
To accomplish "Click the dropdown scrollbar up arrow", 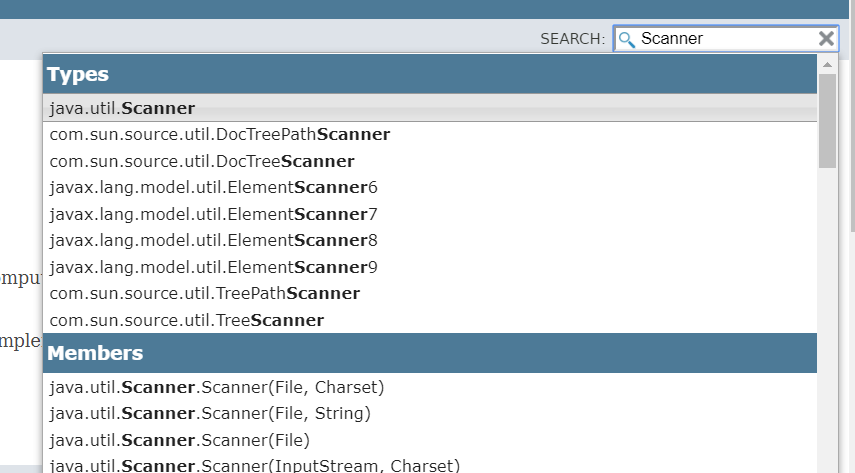I will (827, 64).
